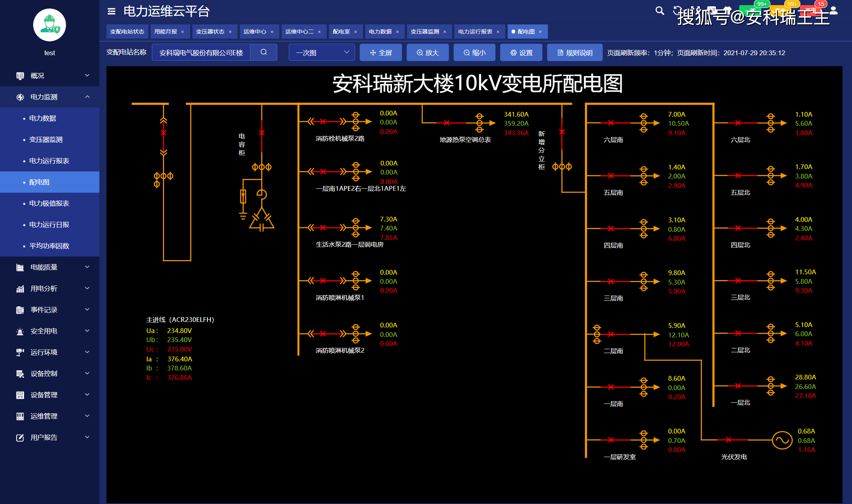The width and height of the screenshot is (852, 504).
Task: Expand the 安全用电 menu chevron
Action: coord(87,331)
